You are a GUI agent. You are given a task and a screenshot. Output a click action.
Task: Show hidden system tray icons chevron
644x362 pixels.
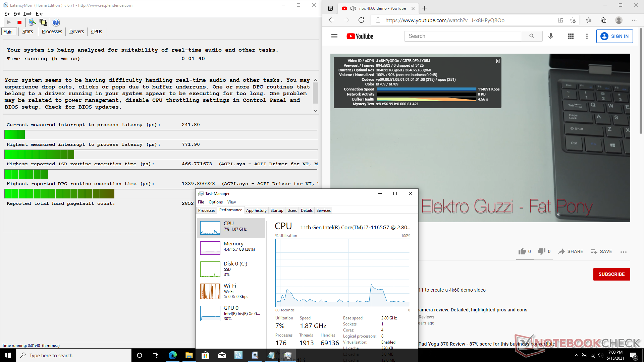tap(576, 355)
